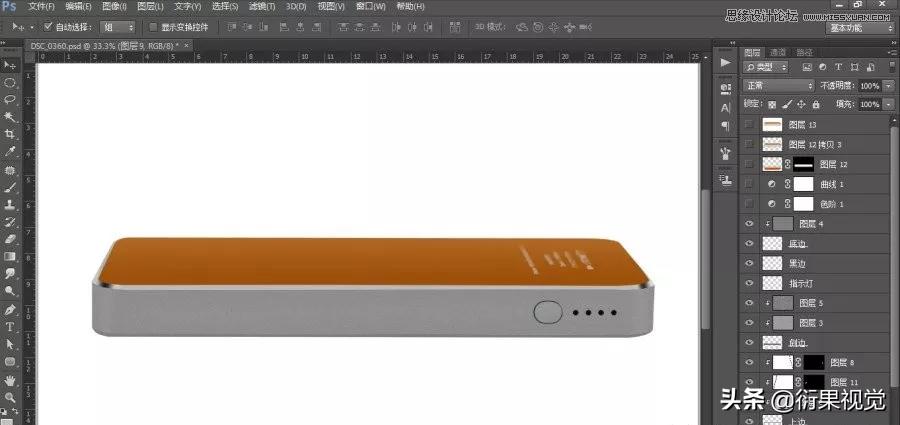
Task: Uncheck the 自动选择 checkbox
Action: click(48, 27)
